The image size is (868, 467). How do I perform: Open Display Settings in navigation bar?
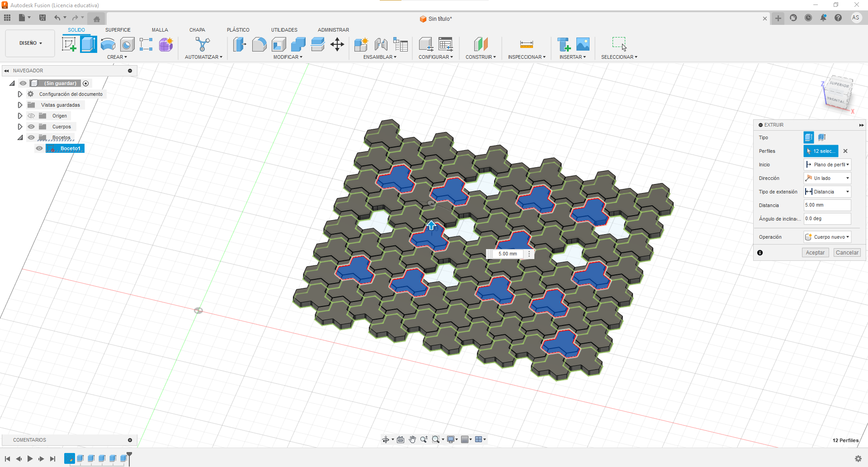tap(451, 439)
